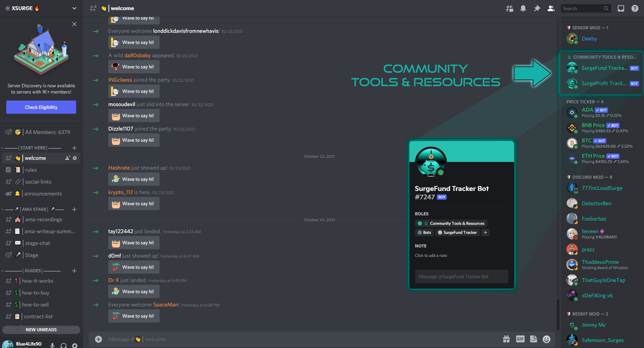Wave to say hi to SpaceMan
Viewport: 644px width, 348px height.
(x=134, y=316)
